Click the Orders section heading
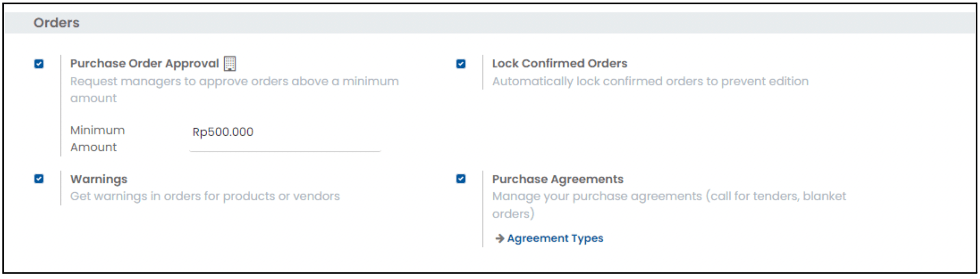980x279 pixels. point(56,23)
